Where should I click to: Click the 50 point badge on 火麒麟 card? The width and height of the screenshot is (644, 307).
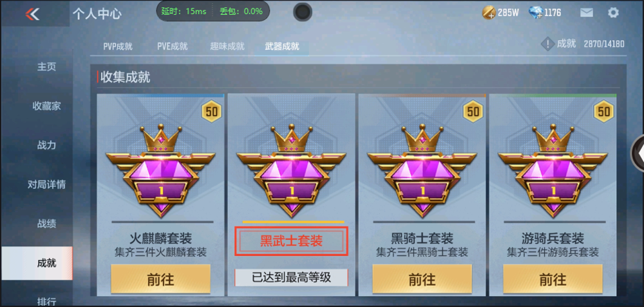pos(211,112)
